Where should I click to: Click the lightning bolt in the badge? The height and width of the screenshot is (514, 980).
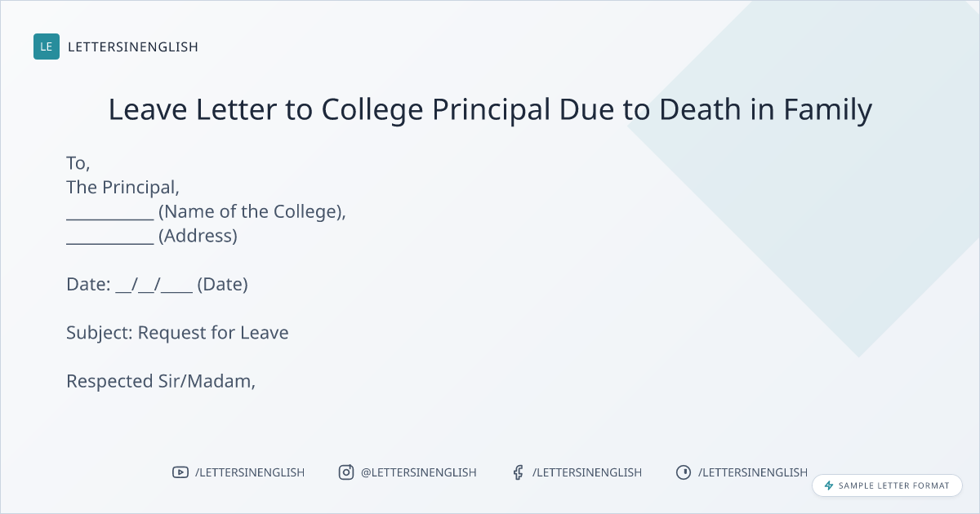[829, 485]
